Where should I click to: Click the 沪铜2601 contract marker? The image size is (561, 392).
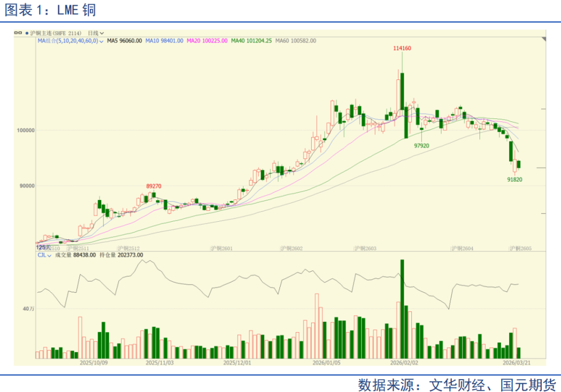pos(221,248)
